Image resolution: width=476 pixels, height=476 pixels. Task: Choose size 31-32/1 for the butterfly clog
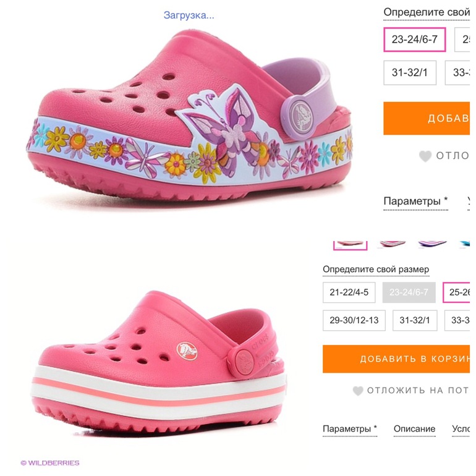[x=410, y=72]
